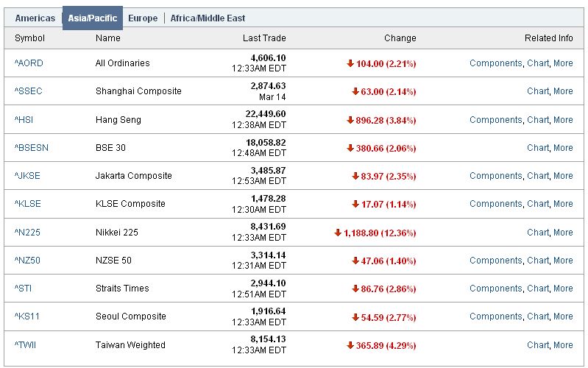
Task: Click More link in Nikkei 225 row
Action: pos(563,232)
